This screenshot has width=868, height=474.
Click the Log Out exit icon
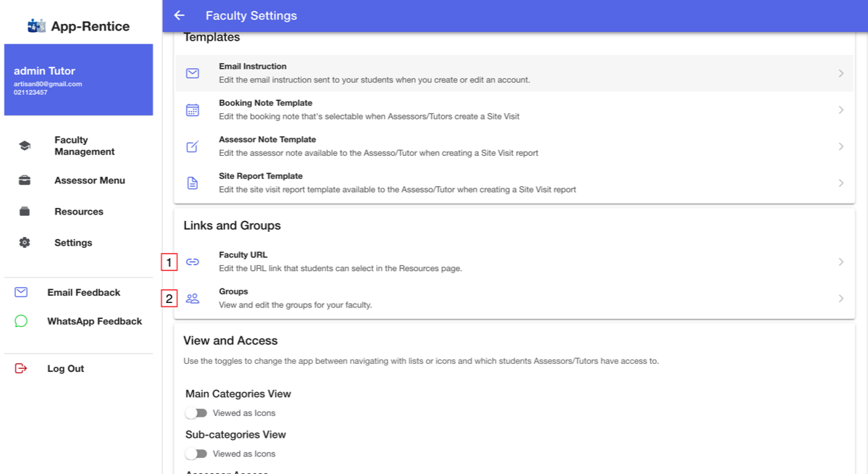pos(21,369)
